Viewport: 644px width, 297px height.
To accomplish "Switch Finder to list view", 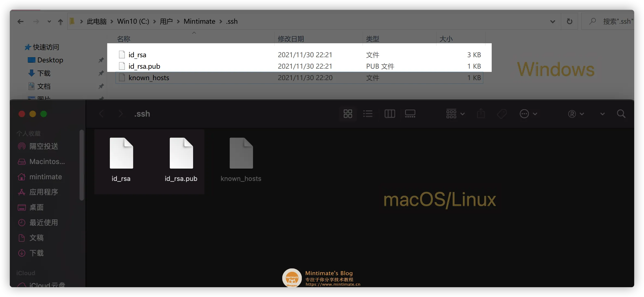I will click(x=368, y=114).
